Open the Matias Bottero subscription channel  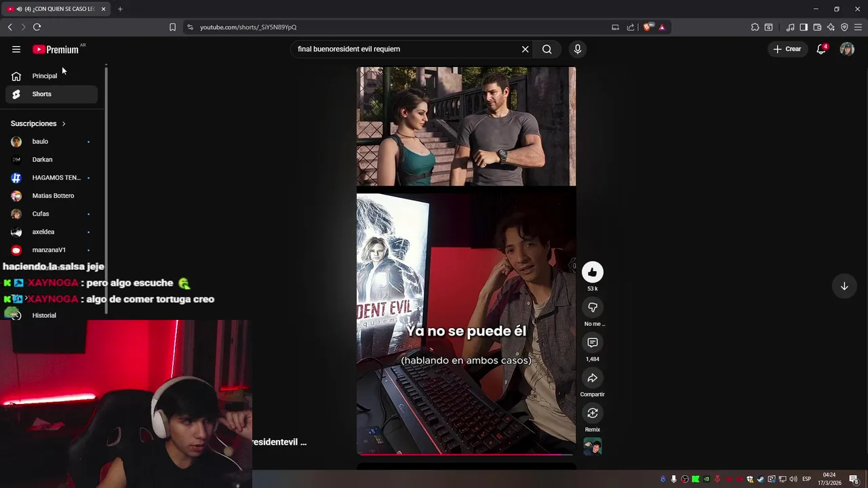pyautogui.click(x=52, y=196)
